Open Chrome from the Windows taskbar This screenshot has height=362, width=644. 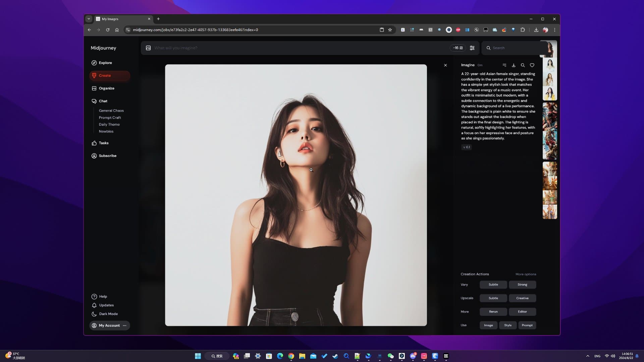(291, 356)
